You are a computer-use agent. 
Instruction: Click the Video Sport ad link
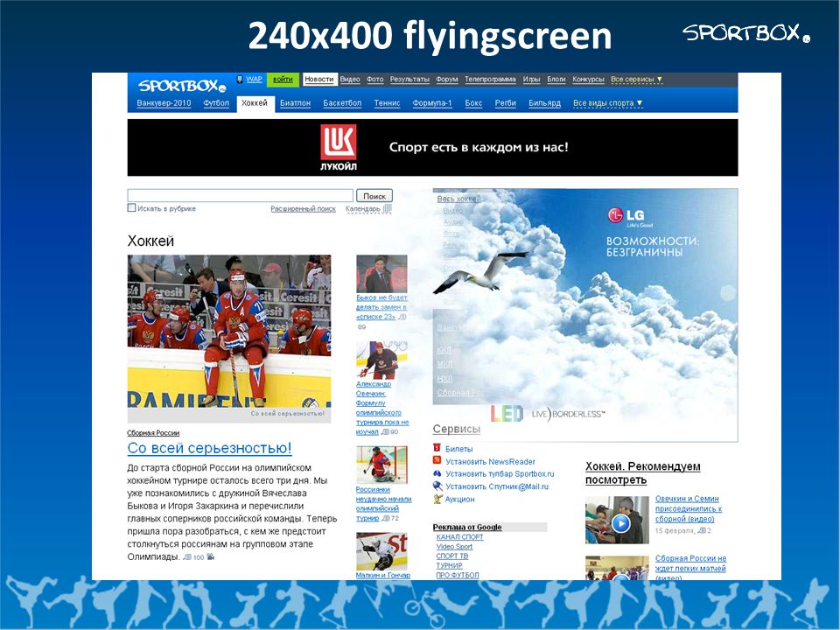click(x=454, y=546)
